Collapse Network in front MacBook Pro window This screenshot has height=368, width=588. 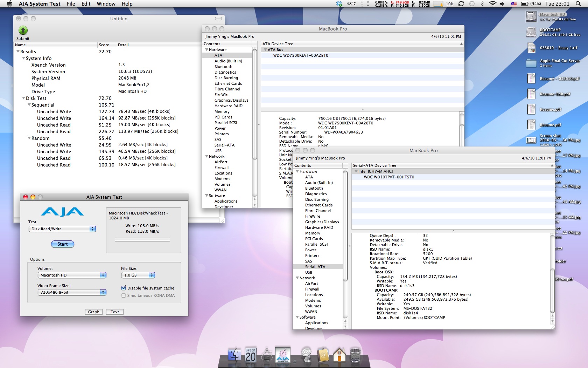coord(297,278)
